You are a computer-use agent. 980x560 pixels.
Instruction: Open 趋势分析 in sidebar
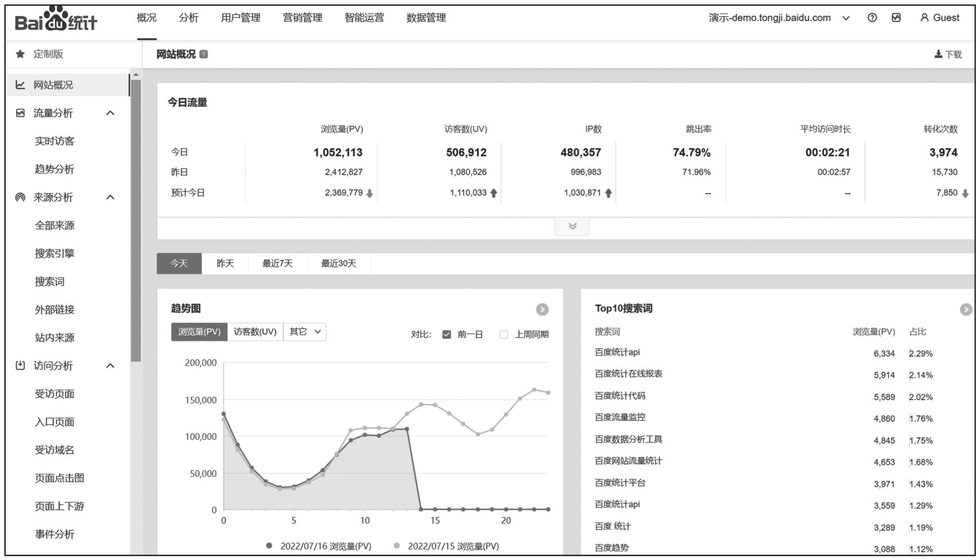54,169
